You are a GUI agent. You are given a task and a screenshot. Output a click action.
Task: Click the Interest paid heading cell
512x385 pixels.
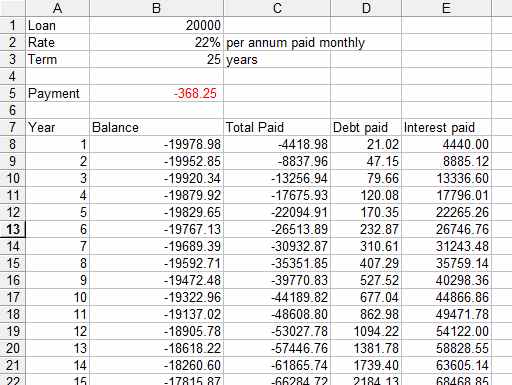[446, 127]
